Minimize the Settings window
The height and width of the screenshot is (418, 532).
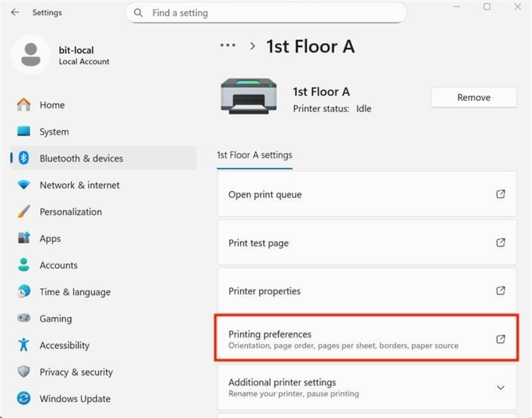pyautogui.click(x=456, y=7)
